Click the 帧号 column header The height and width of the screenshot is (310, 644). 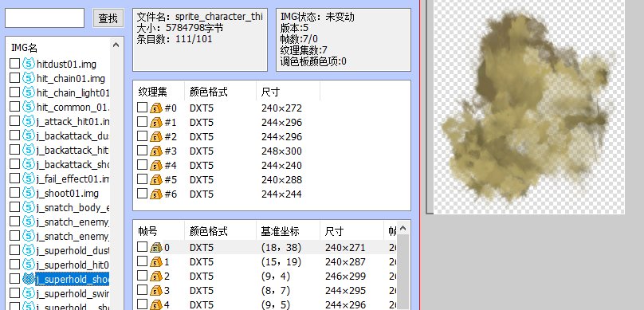click(x=147, y=232)
